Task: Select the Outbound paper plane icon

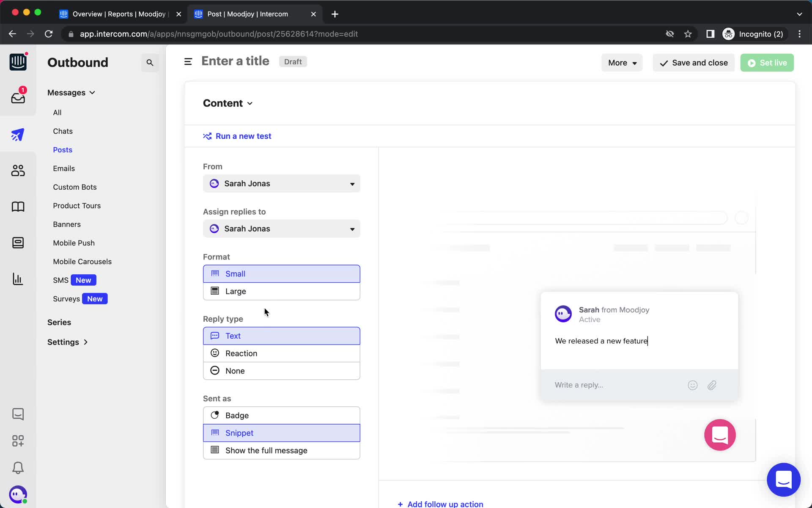Action: pyautogui.click(x=18, y=135)
